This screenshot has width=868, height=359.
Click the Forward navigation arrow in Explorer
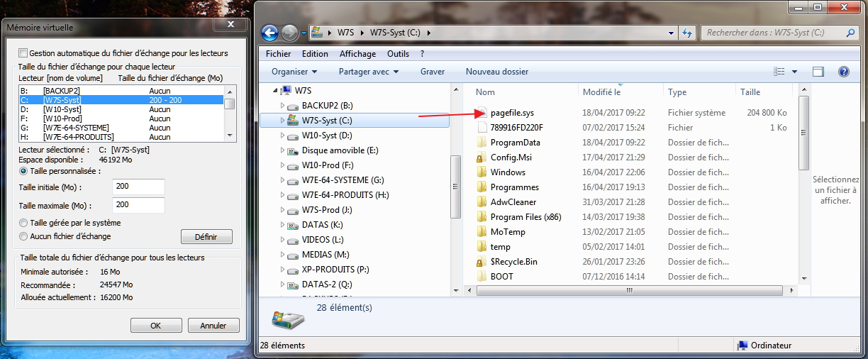[x=289, y=33]
